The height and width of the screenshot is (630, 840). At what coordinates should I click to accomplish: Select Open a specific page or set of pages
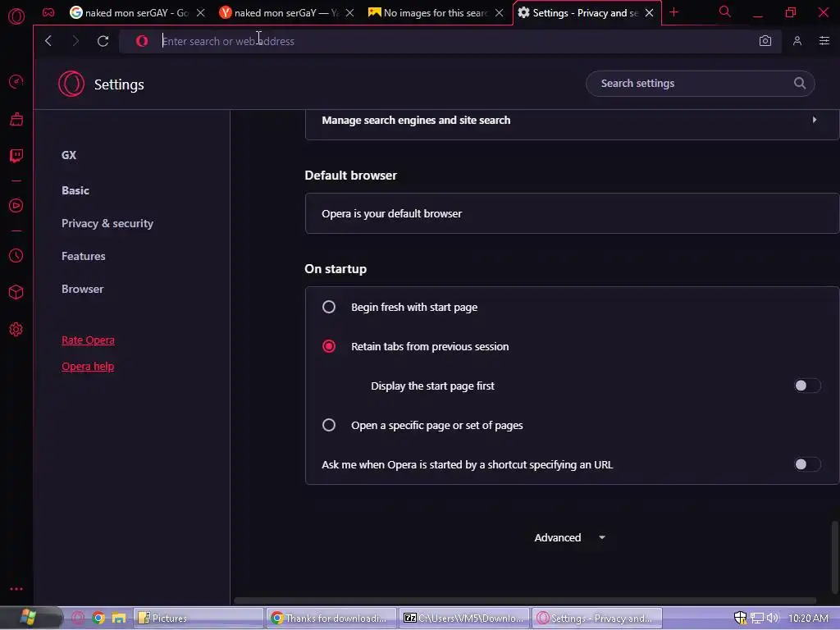(x=329, y=425)
